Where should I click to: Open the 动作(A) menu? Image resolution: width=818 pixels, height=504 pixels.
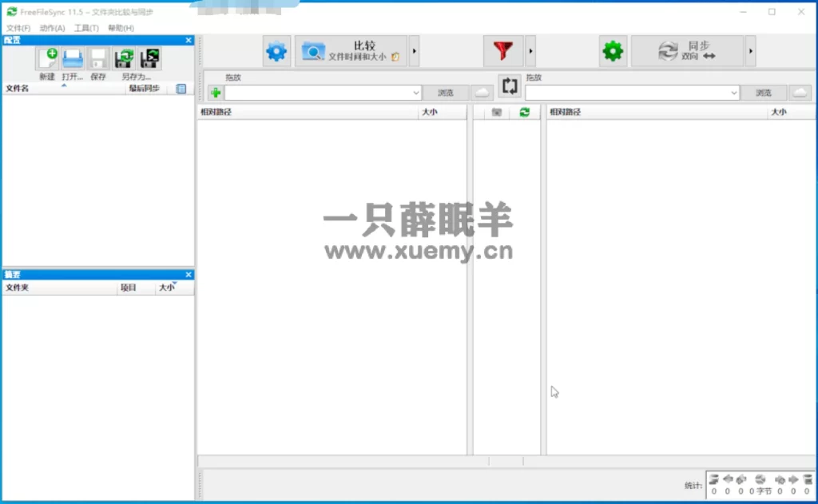52,28
